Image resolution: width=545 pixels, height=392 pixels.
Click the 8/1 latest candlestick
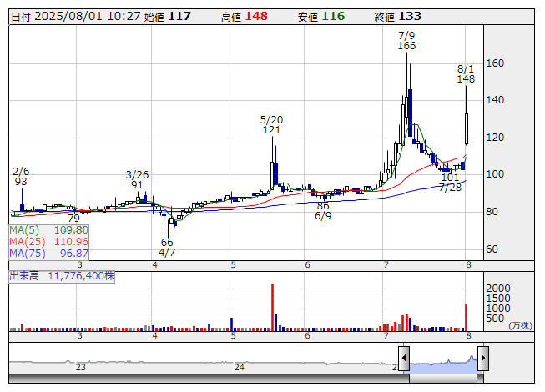point(467,125)
